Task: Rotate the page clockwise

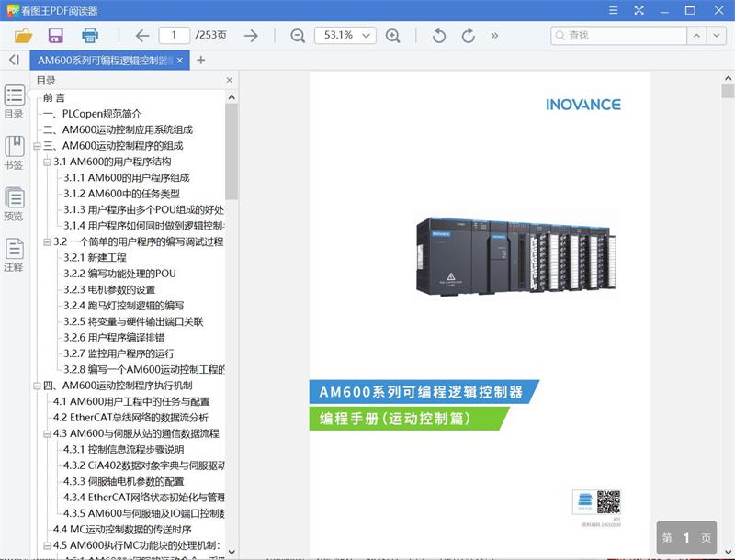Action: click(468, 36)
